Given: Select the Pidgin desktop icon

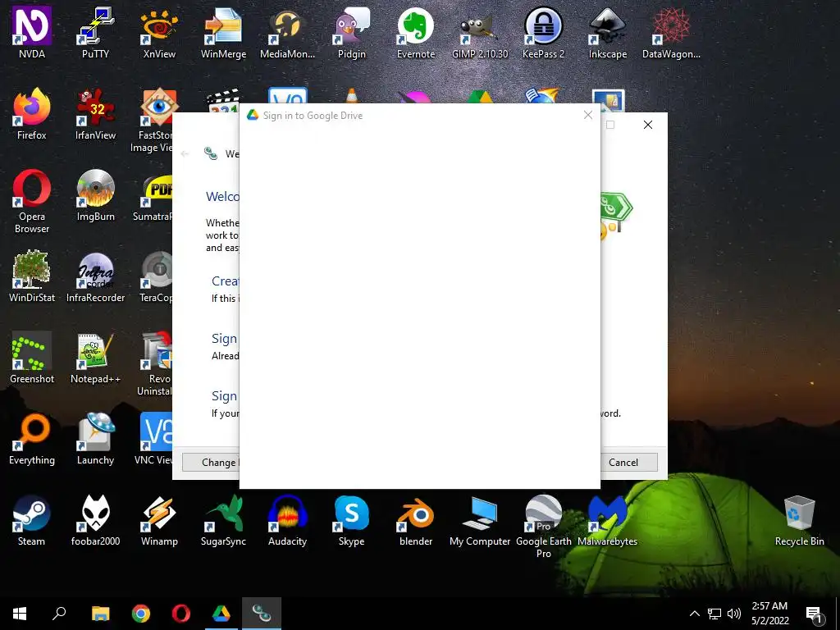Looking at the screenshot, I should 351,32.
